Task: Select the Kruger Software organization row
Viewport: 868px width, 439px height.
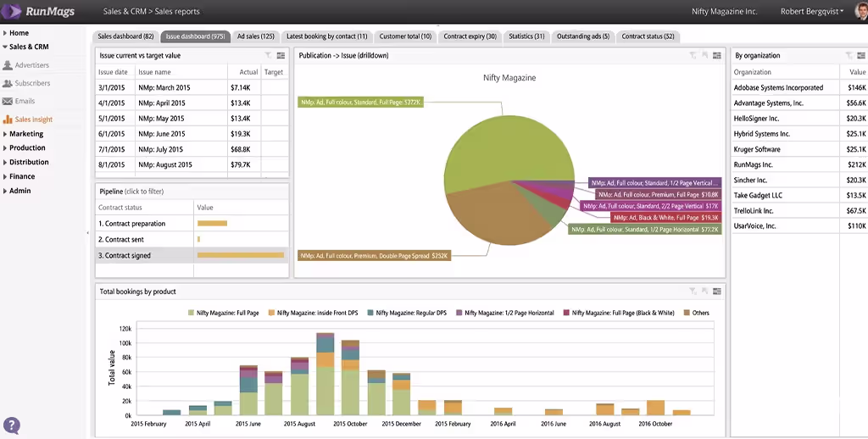Action: (x=800, y=149)
